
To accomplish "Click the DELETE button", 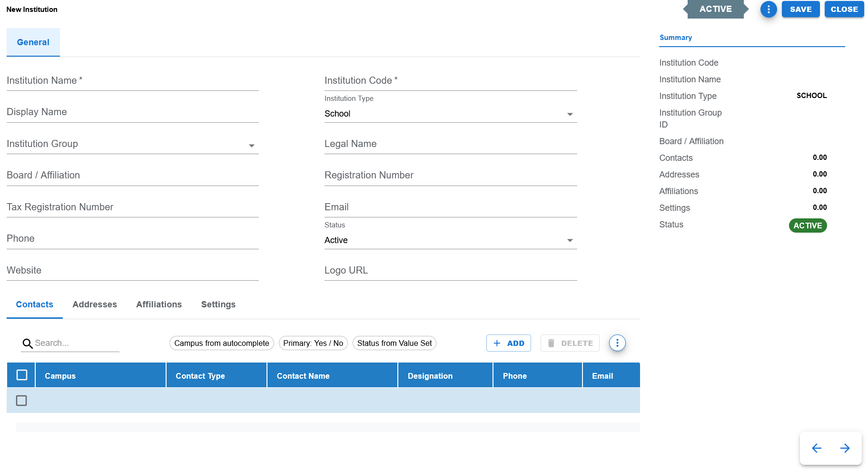I will (570, 343).
